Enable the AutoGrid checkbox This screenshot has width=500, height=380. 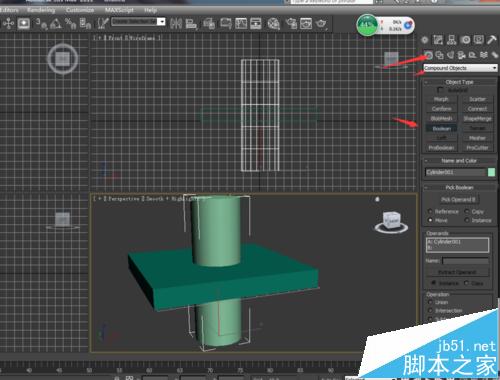click(440, 90)
